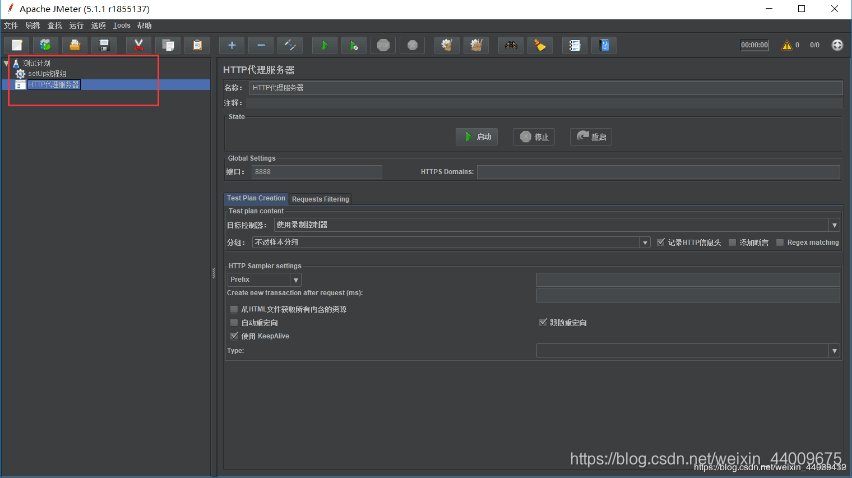Open the Run menu (fourth item)
852x478 pixels.
coord(76,26)
